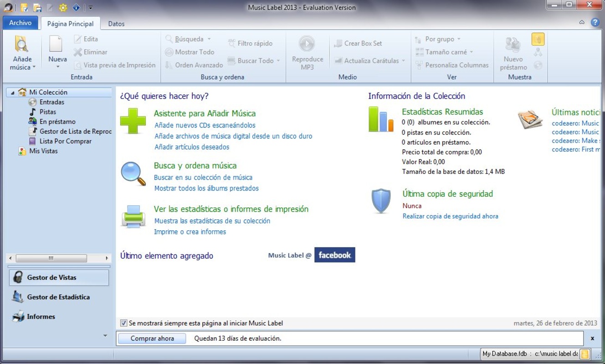Click the Music Label app logo icon
The image size is (605, 364).
(8, 7)
